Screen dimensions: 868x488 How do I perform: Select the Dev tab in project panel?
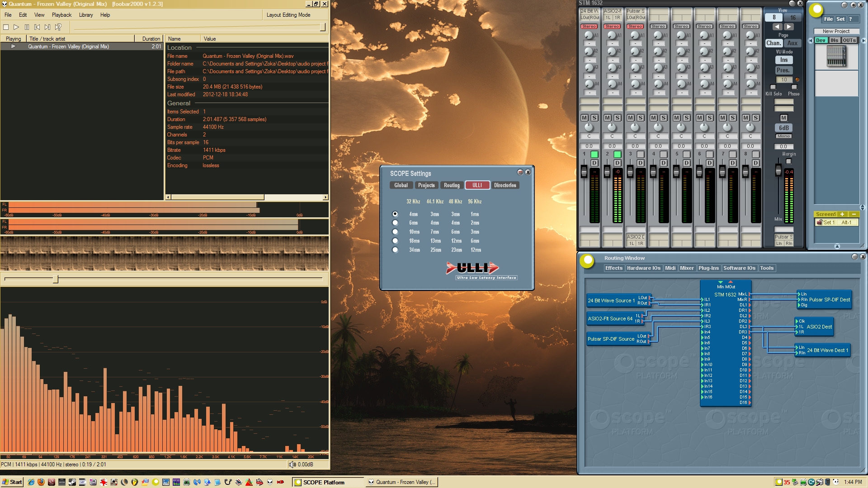pyautogui.click(x=821, y=40)
